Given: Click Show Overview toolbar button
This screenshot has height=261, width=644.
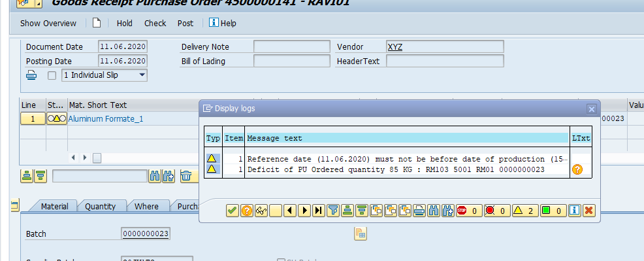Looking at the screenshot, I should tap(48, 24).
